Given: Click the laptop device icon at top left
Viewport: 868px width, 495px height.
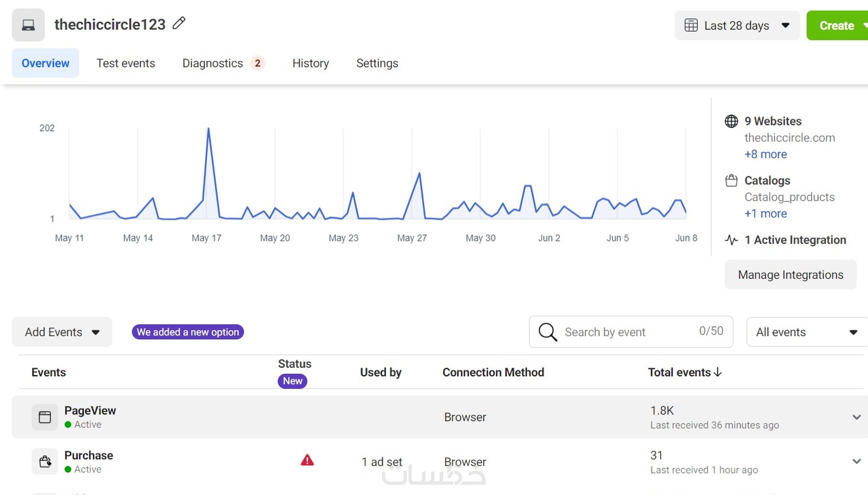Looking at the screenshot, I should tap(29, 25).
